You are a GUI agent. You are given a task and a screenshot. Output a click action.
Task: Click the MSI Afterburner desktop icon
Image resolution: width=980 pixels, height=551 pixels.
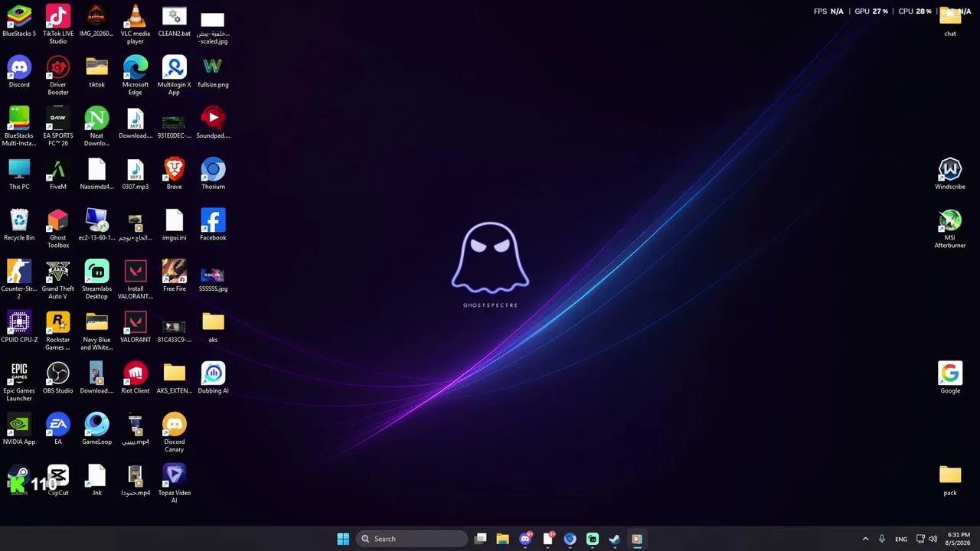(950, 229)
